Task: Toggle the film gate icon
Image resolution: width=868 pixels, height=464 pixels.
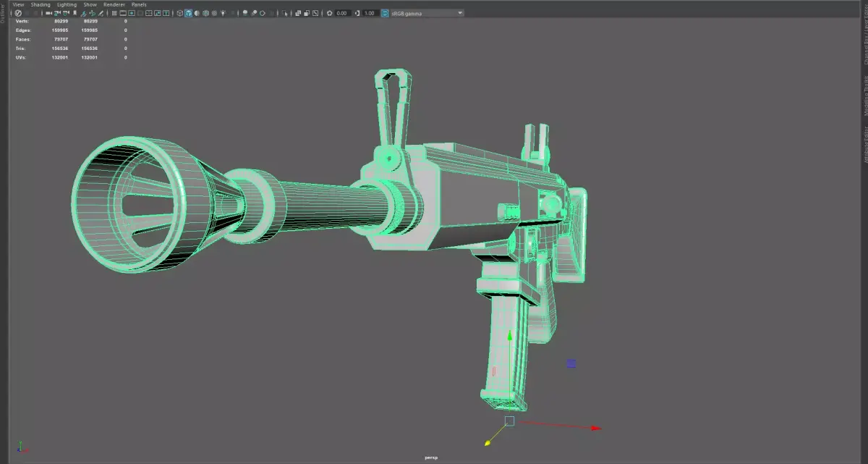Action: click(123, 13)
